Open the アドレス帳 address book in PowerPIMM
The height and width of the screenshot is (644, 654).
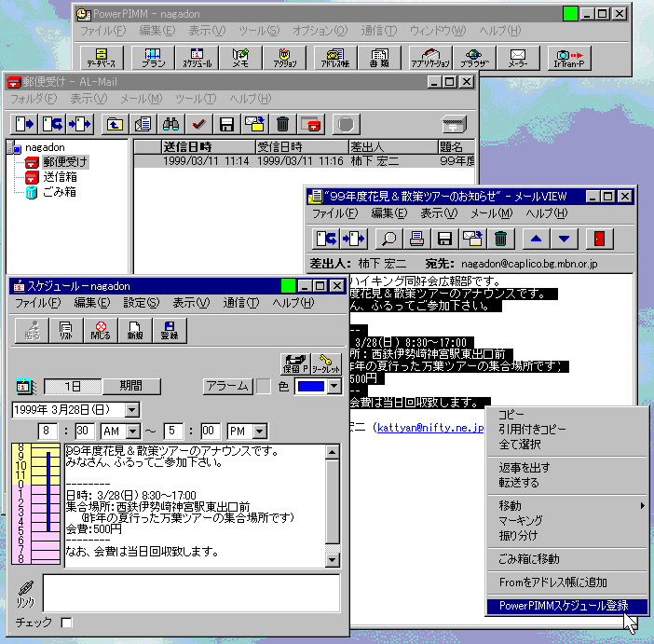click(331, 59)
